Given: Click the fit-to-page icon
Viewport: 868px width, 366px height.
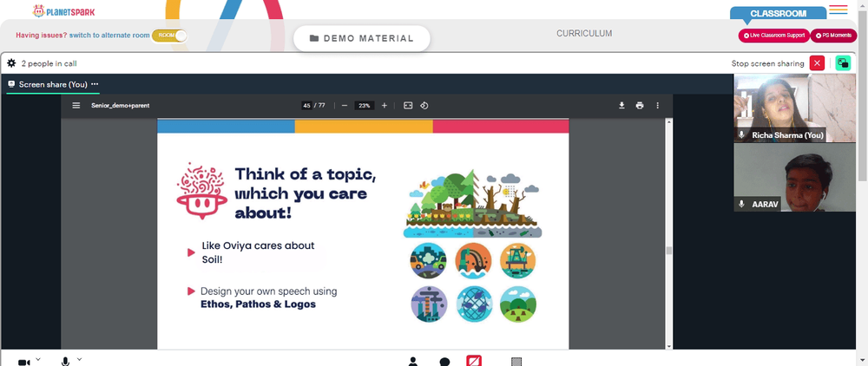Looking at the screenshot, I should pyautogui.click(x=408, y=106).
